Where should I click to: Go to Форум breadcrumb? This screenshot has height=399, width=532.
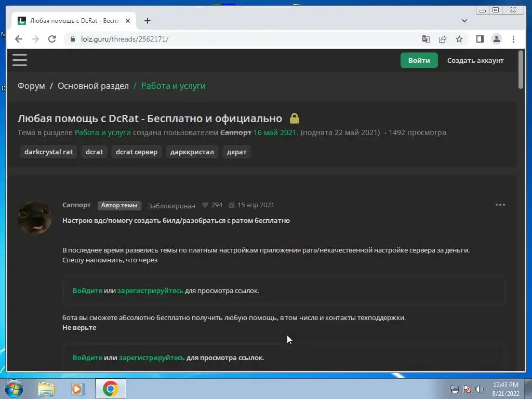(31, 86)
